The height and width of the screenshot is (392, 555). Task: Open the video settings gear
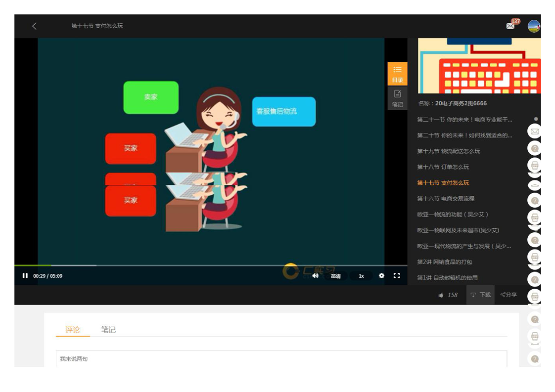click(381, 276)
